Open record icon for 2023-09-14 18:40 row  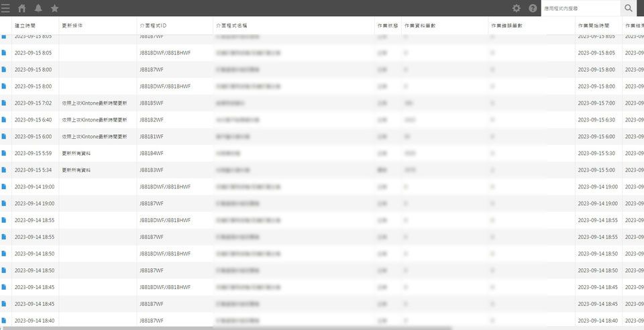click(4, 321)
